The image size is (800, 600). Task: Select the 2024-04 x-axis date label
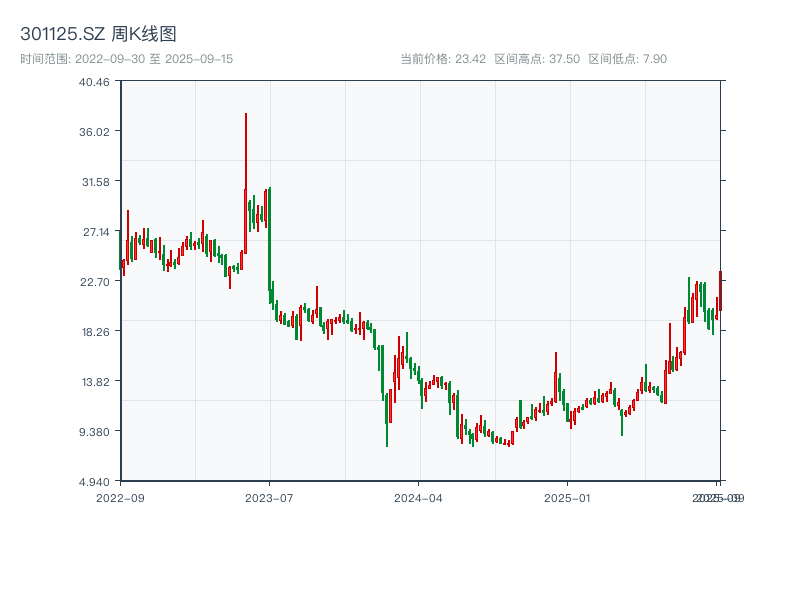(x=419, y=497)
